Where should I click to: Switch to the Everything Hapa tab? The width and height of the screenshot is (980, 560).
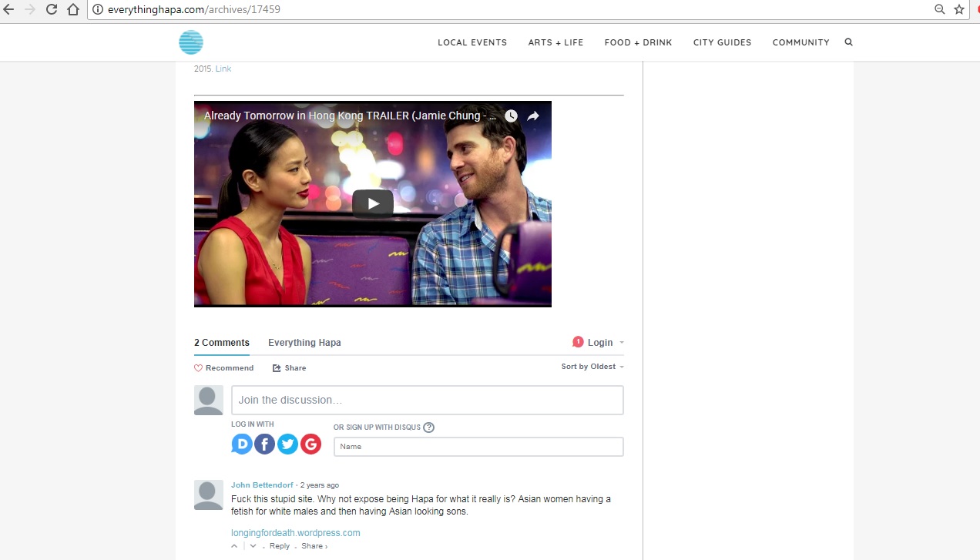tap(304, 343)
